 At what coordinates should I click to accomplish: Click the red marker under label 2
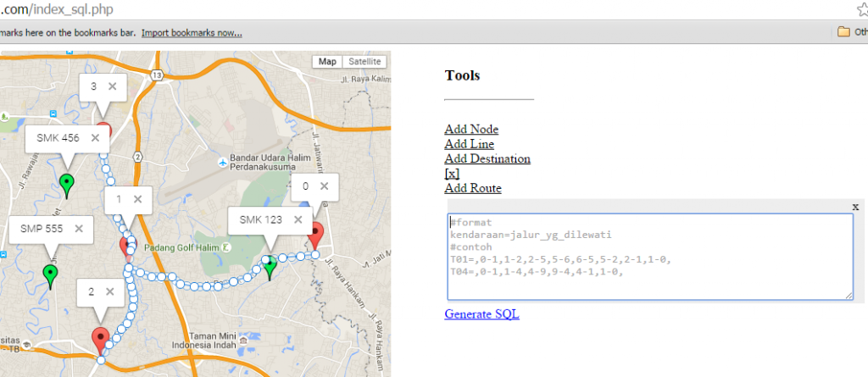(x=100, y=339)
